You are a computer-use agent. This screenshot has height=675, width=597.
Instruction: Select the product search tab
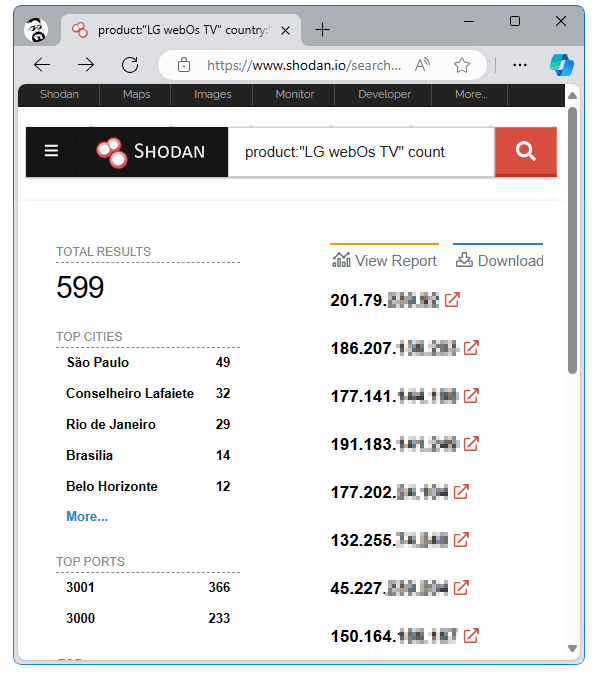181,30
